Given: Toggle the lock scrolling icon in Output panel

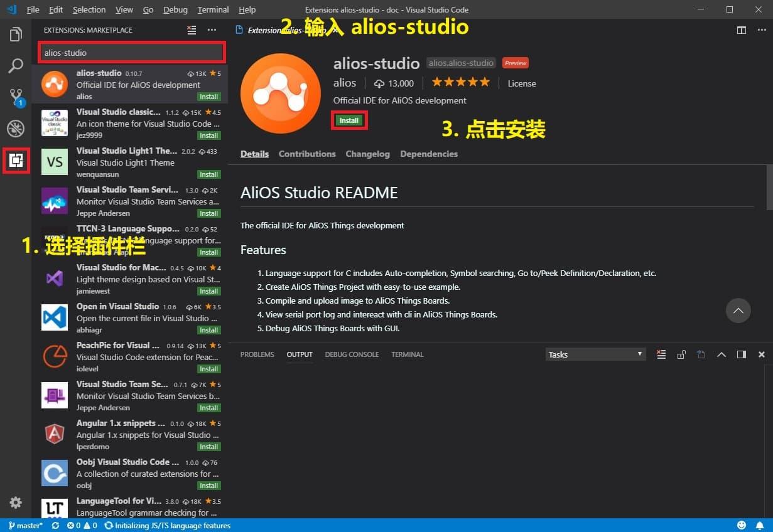Looking at the screenshot, I should click(x=681, y=354).
